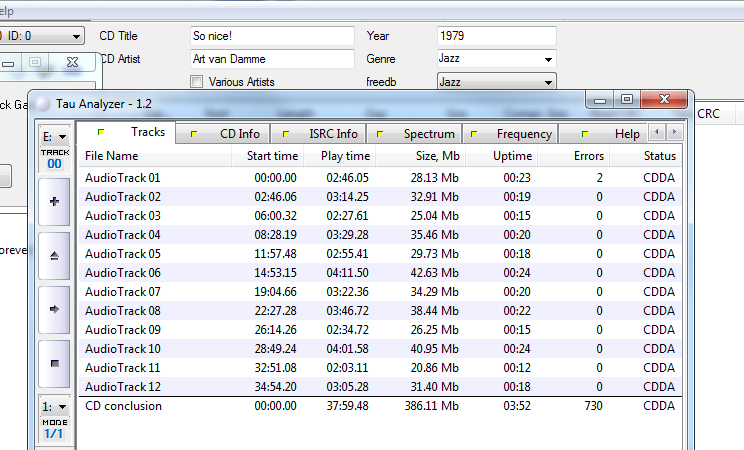This screenshot has height=450, width=744.
Task: Select the AudioTrack 12 row
Action: [380, 386]
